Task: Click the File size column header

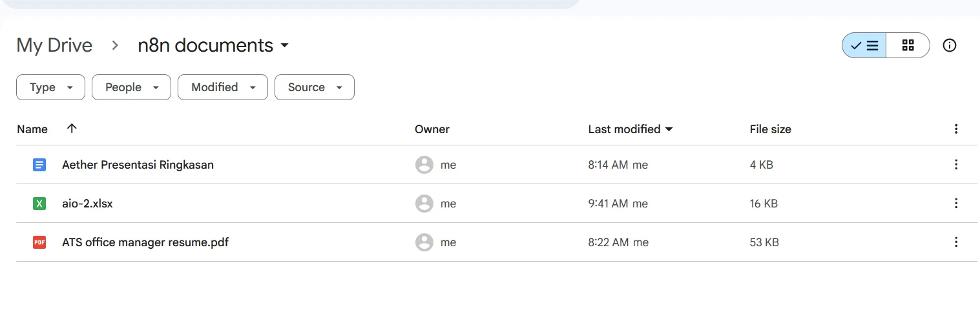Action: (x=770, y=129)
